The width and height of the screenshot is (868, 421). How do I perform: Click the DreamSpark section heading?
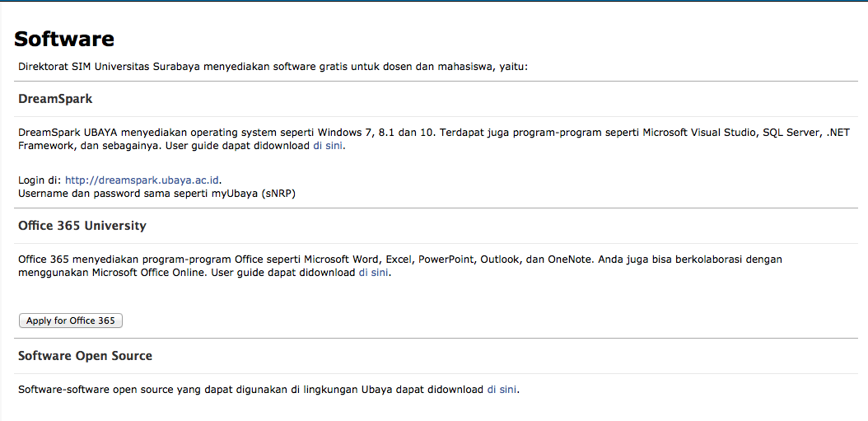(x=55, y=99)
